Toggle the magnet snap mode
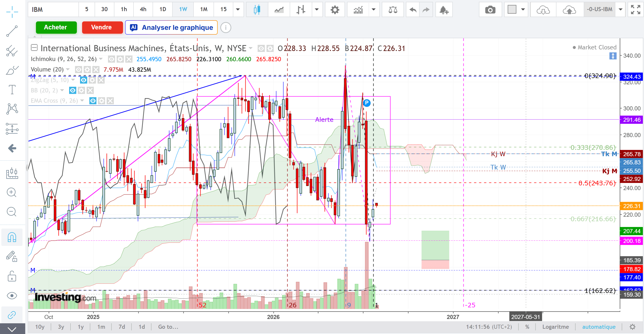Viewport: 644px width, 334px height. tap(12, 237)
